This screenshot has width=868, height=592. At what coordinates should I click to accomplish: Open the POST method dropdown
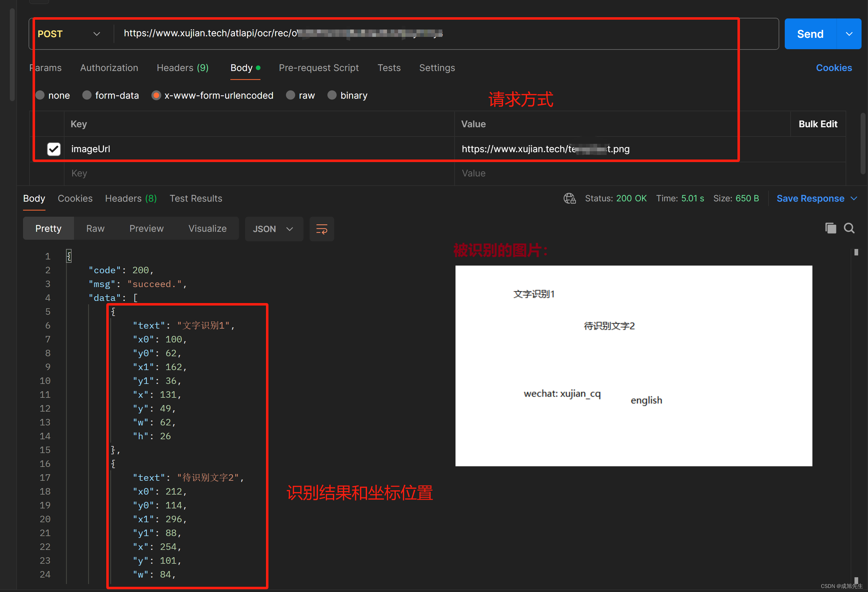tap(69, 34)
